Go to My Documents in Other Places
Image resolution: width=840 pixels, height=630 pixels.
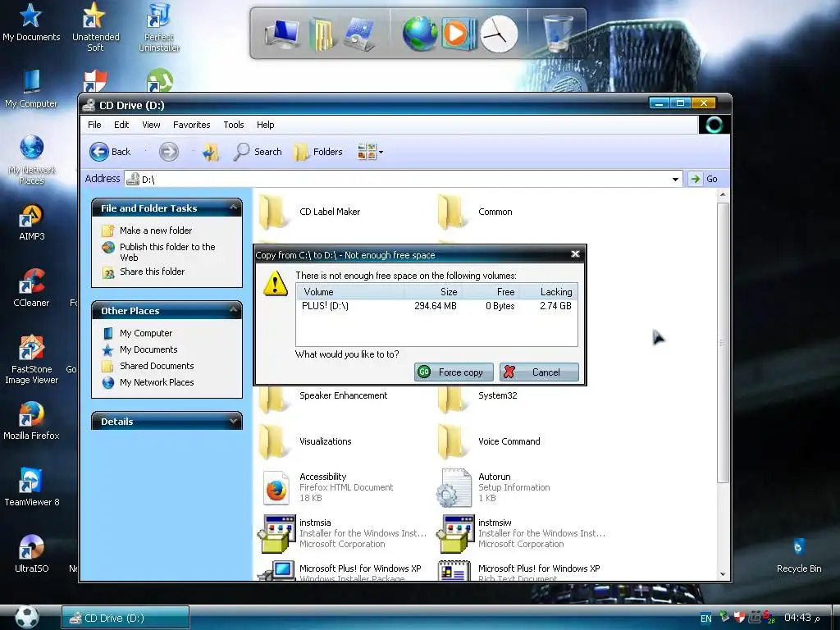click(x=148, y=349)
